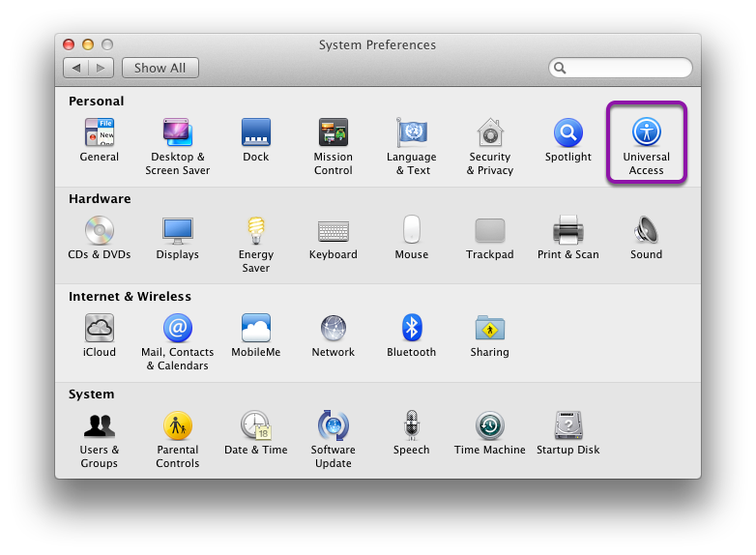
Task: Close the System Preferences window
Action: pos(69,44)
